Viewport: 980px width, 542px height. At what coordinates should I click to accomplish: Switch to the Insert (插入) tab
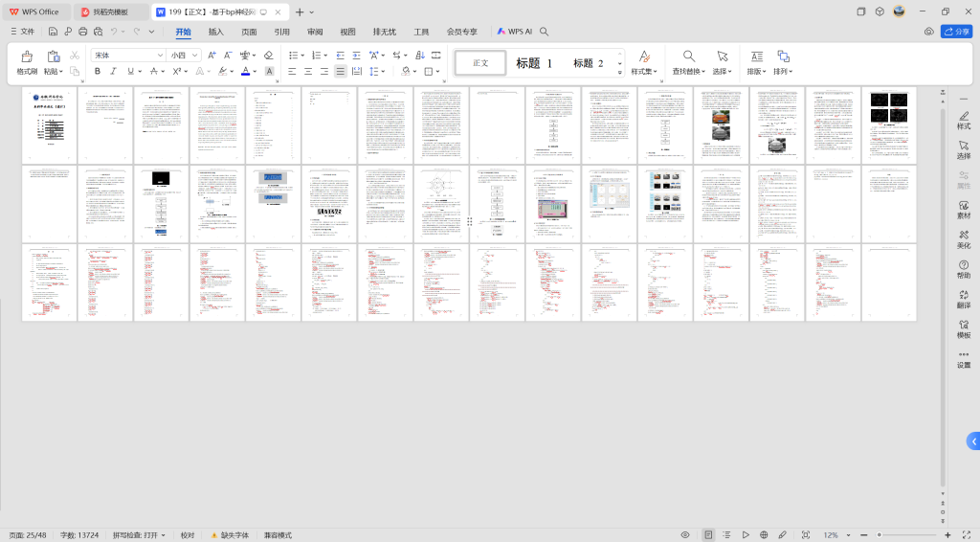[215, 32]
